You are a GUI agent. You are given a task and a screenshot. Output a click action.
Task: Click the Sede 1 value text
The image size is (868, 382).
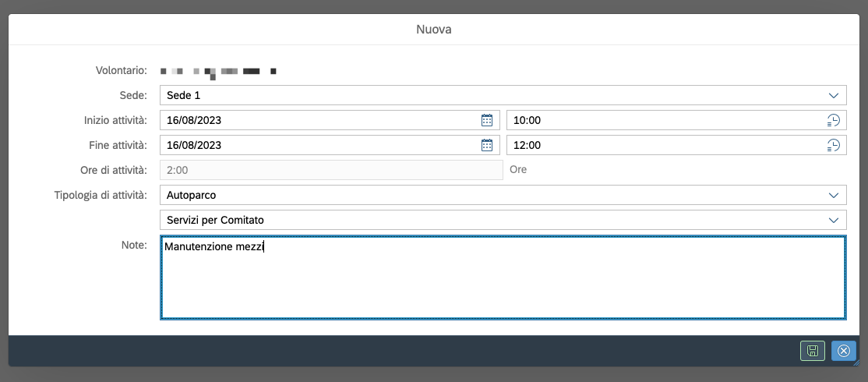click(x=184, y=95)
